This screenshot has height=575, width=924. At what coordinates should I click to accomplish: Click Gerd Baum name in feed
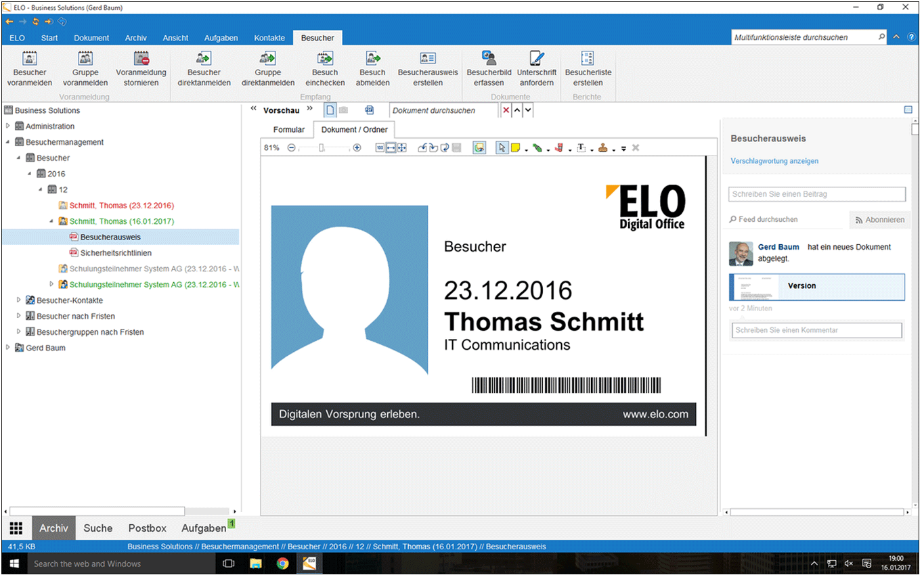click(778, 247)
